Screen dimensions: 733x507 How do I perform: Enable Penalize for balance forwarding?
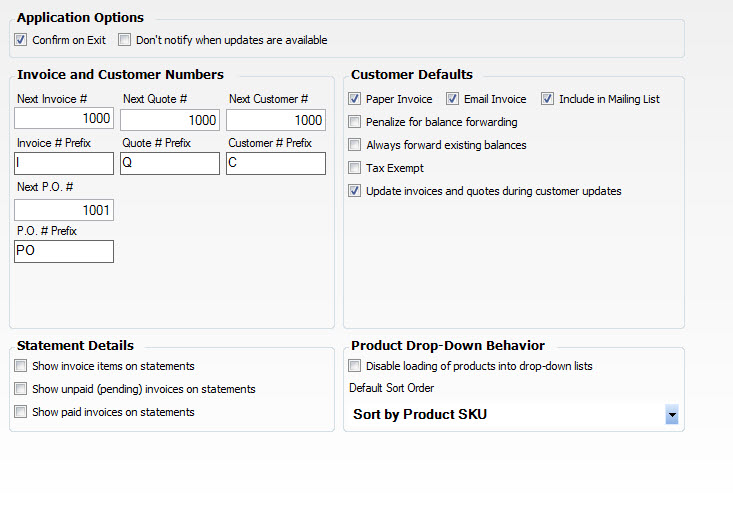354,122
